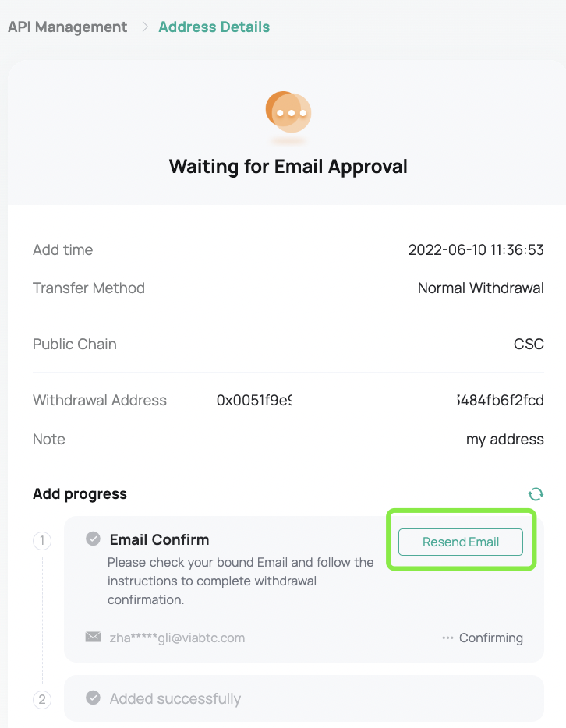The width and height of the screenshot is (566, 728).
Task: Click the withdrawal address starting 0x0051f9e
Action: [254, 401]
